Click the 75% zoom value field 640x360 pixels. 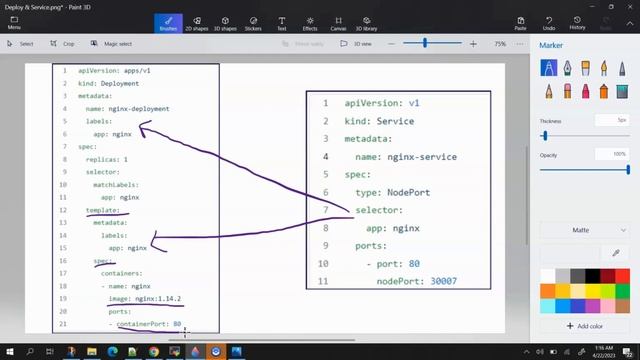coord(500,44)
